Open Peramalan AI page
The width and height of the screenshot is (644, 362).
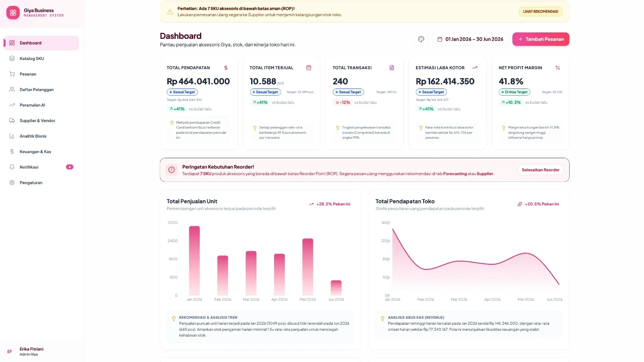point(41,105)
